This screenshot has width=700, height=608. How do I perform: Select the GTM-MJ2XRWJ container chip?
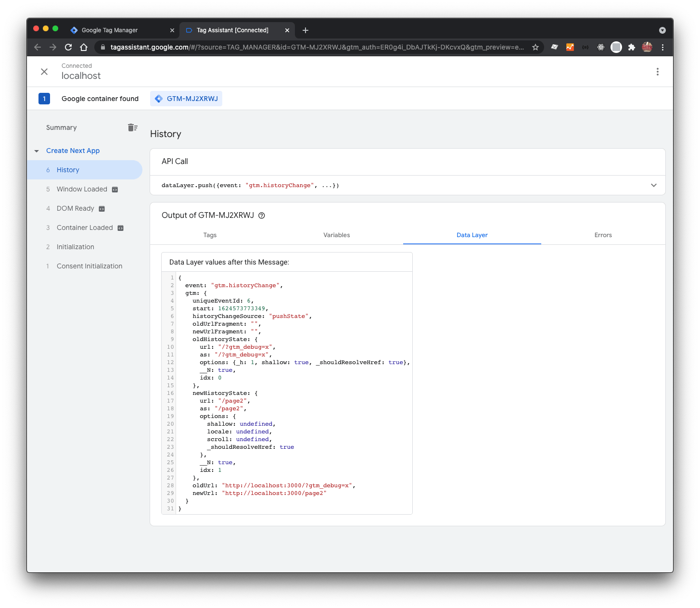186,99
